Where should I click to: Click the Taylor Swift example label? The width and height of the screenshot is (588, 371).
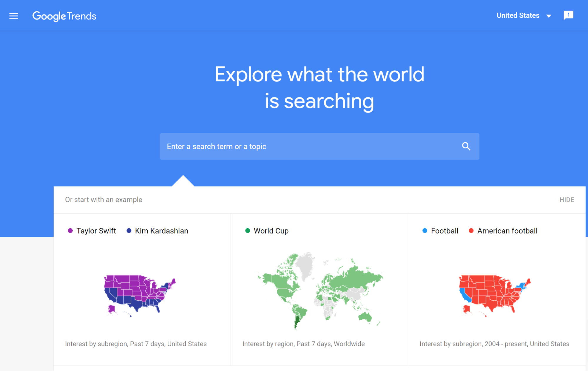(94, 231)
